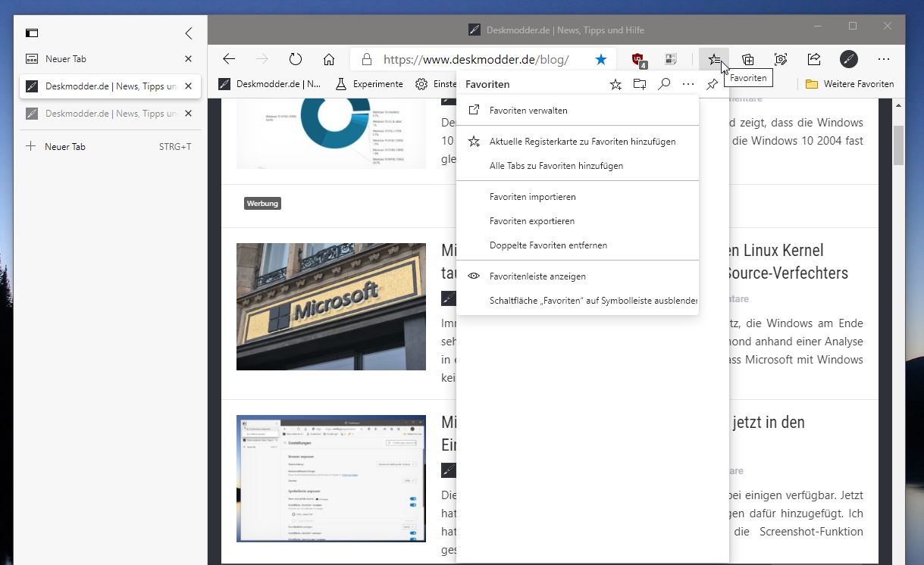Select 'Favoriten verwalten'
The image size is (924, 565).
[578, 111]
